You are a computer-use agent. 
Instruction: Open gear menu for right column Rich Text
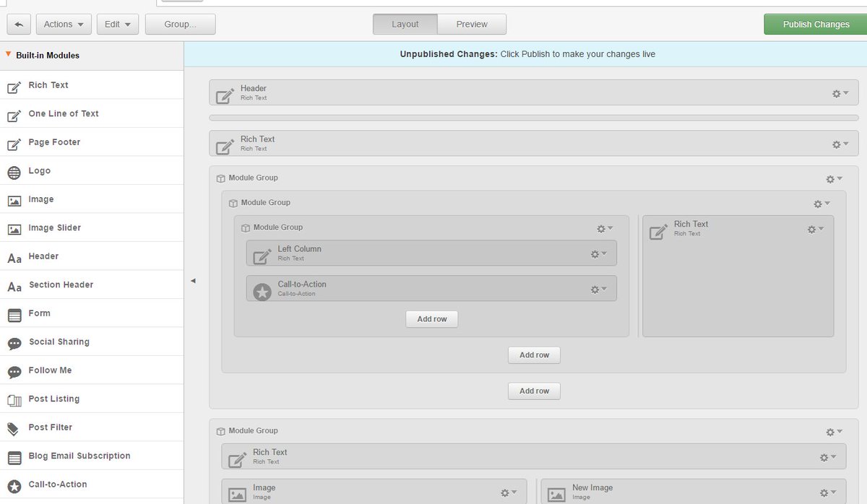pyautogui.click(x=816, y=229)
